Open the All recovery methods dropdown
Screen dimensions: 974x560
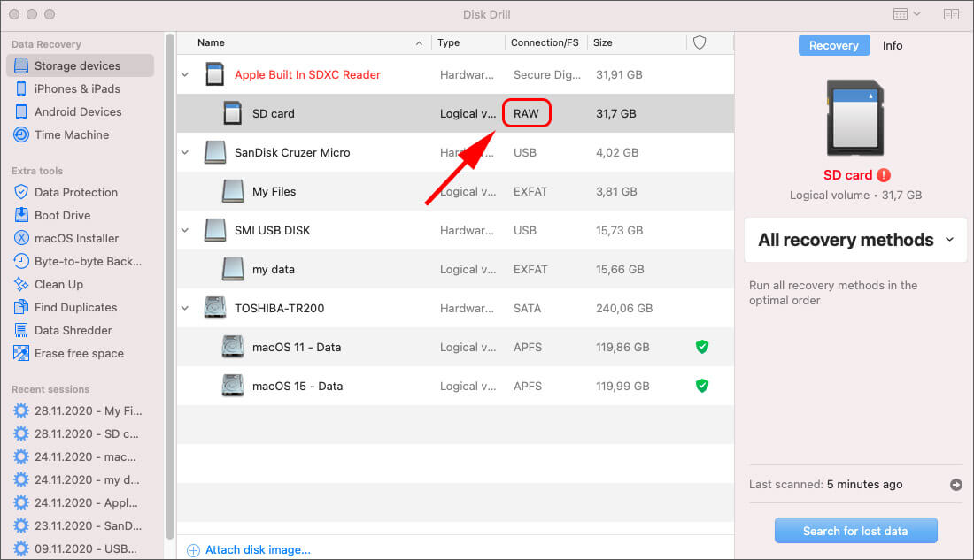pyautogui.click(x=854, y=240)
